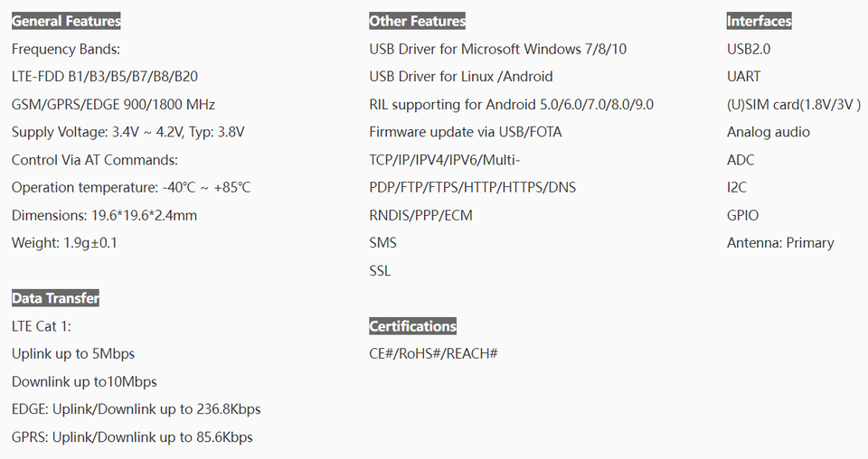
Task: Click the Firmware update via USB/FOTA line
Action: [465, 133]
